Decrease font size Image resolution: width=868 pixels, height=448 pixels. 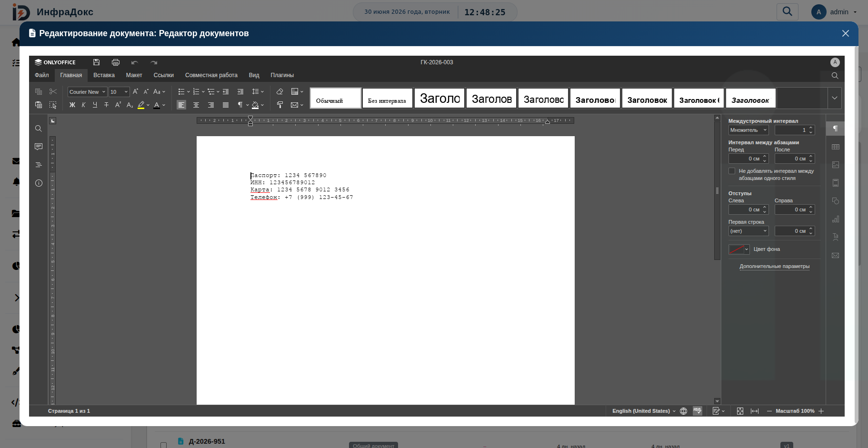[x=146, y=91]
